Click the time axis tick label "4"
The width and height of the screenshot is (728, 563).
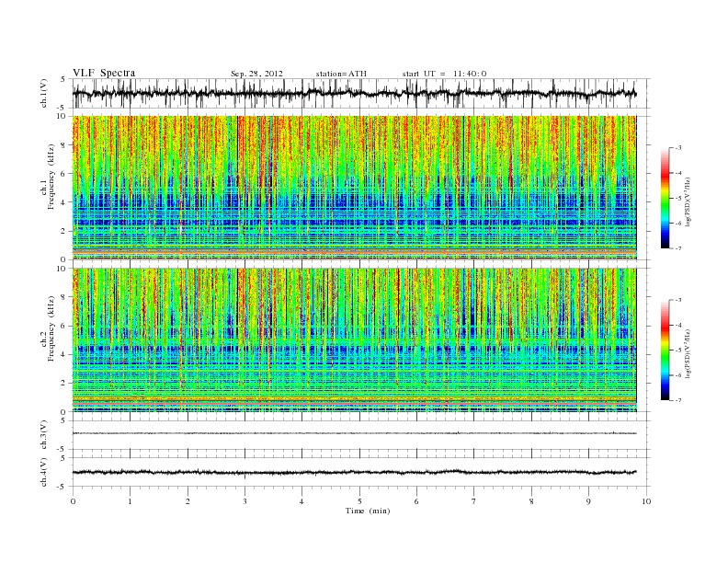pyautogui.click(x=301, y=501)
